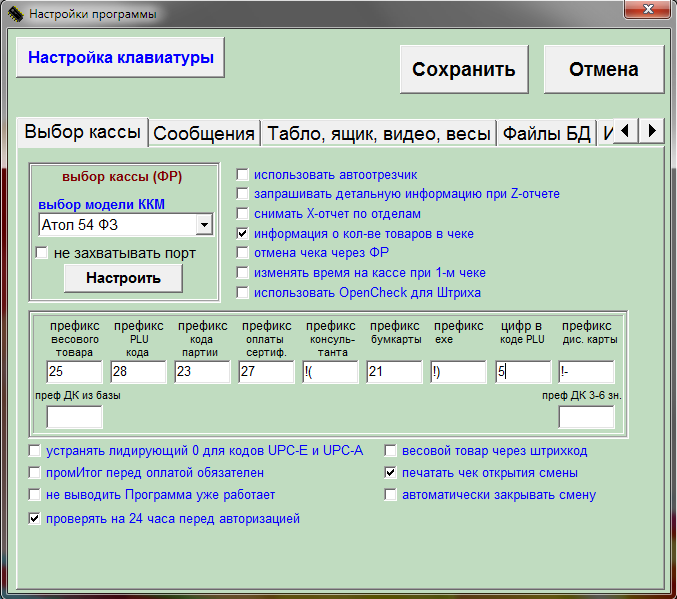Screen dimensions: 677x599
Task: Click the префикс PLU кода field with 28
Action: coord(138,371)
